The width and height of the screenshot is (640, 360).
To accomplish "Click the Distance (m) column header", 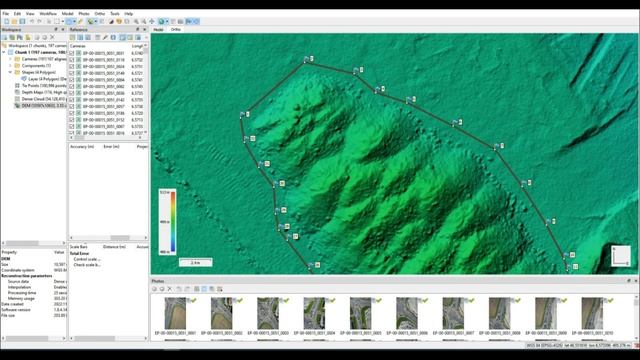I will 114,247.
